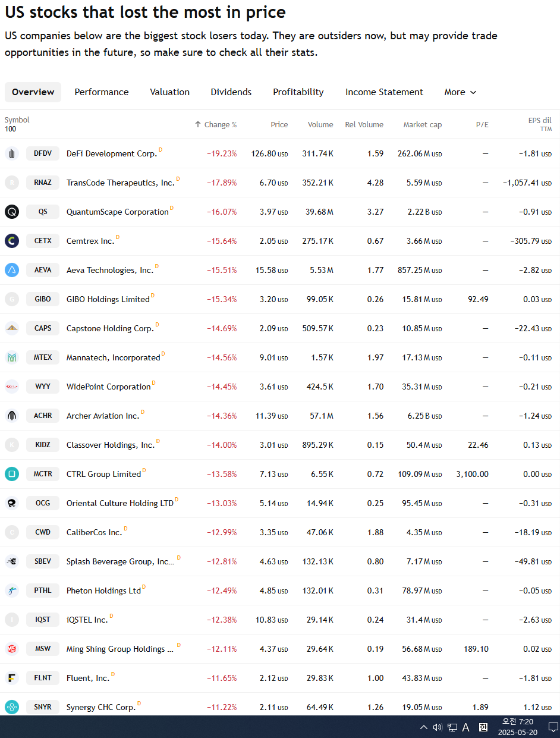Viewport: 560px width, 738px height.
Task: Click the CaliberCos logo icon
Action: [x=12, y=532]
